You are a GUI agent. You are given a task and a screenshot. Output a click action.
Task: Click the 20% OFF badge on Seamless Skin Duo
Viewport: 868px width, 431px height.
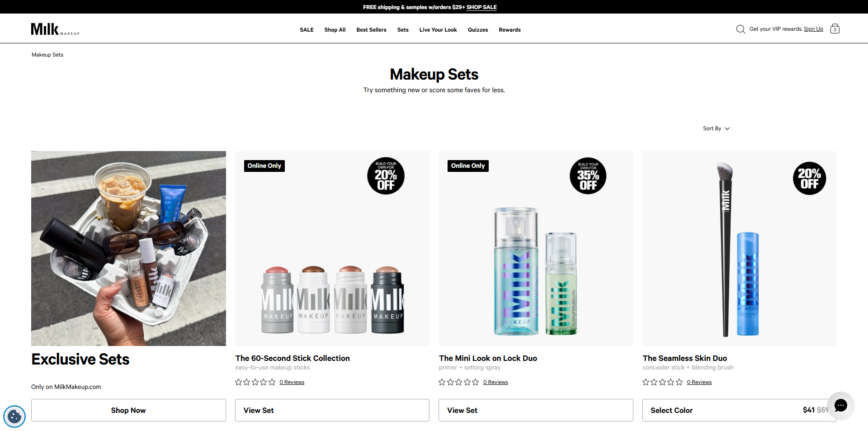click(810, 178)
